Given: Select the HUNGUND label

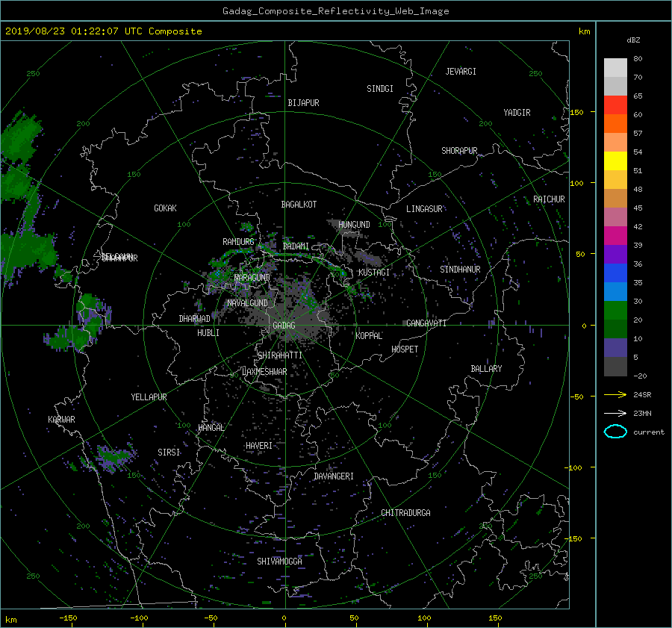Looking at the screenshot, I should tap(354, 225).
